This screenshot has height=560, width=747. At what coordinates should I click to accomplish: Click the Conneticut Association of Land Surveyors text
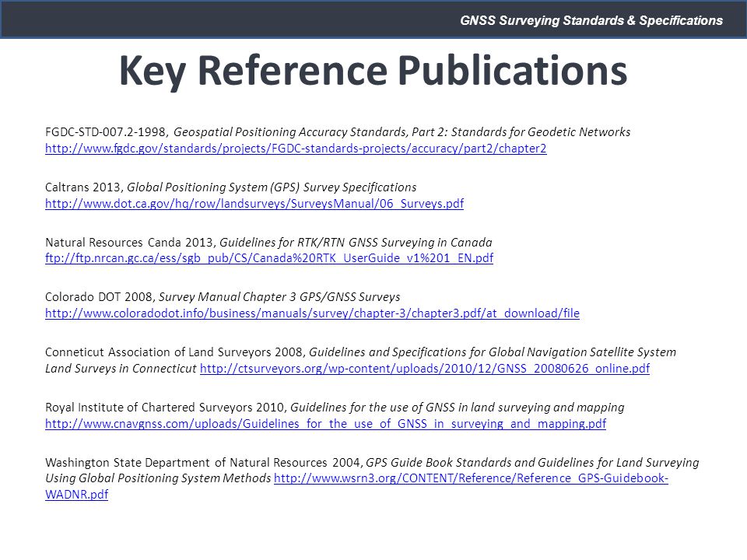[175, 352]
